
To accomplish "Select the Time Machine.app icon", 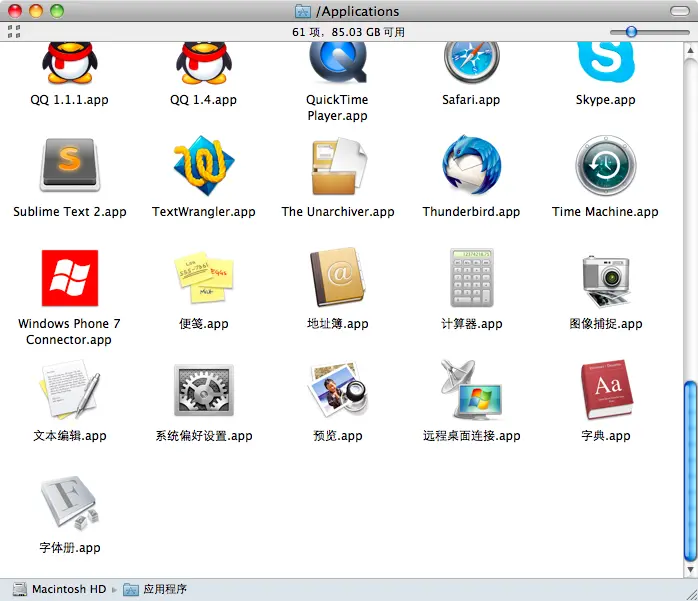I will pyautogui.click(x=606, y=166).
